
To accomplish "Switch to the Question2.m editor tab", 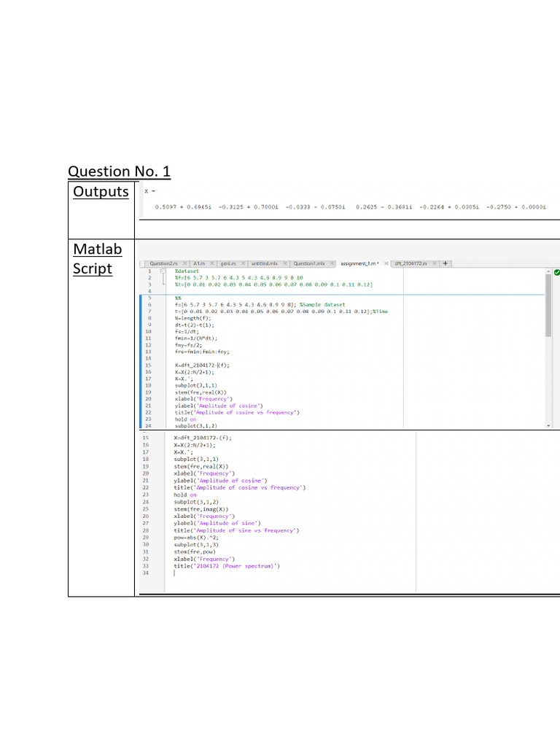I will coord(163,263).
